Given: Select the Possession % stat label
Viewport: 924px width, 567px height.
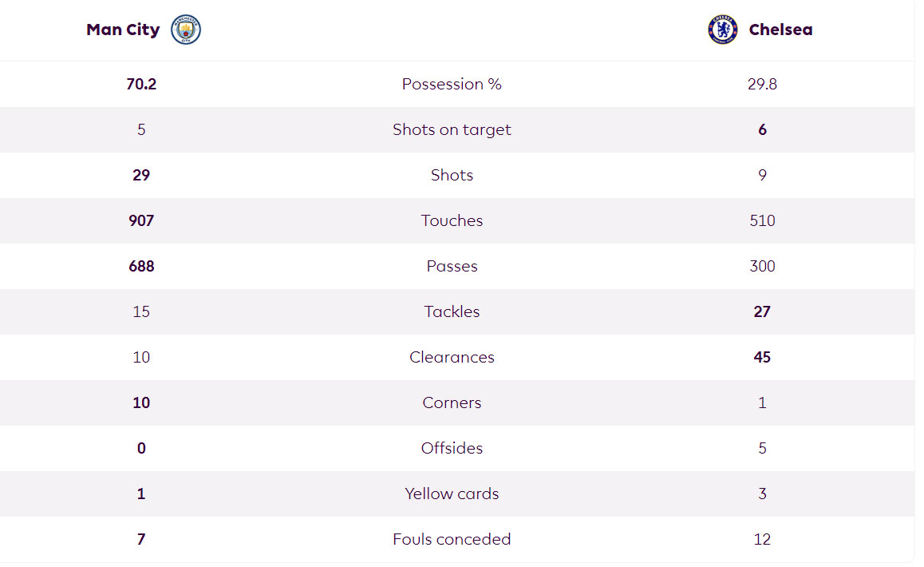Looking at the screenshot, I should point(452,84).
